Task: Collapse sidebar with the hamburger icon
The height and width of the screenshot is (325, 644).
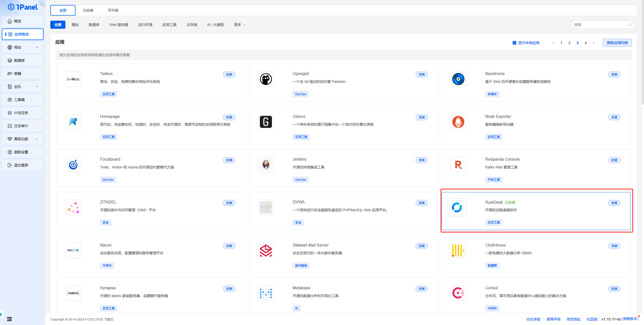Action: [9, 319]
